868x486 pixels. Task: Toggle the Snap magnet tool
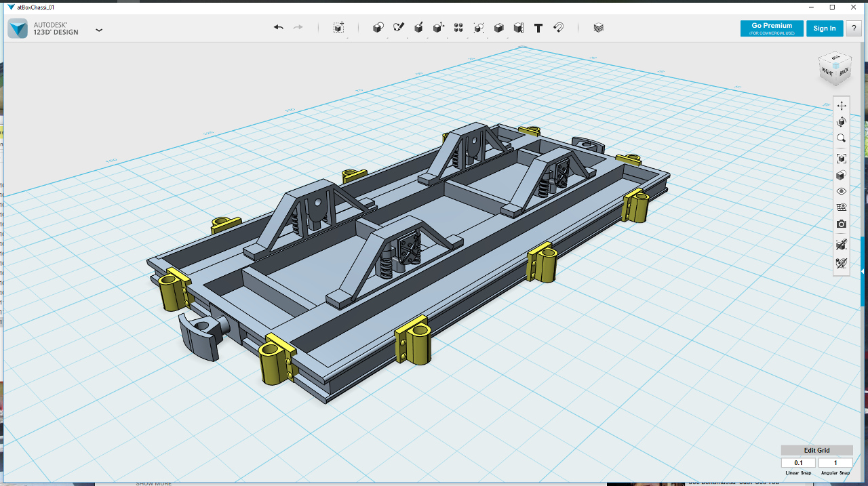tap(558, 28)
